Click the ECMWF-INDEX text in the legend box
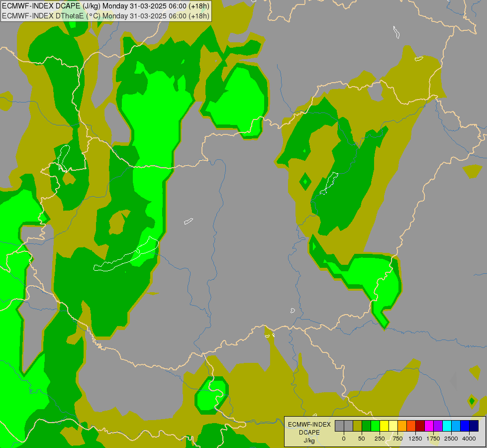Viewport: 487px width, 448px height. point(309,425)
